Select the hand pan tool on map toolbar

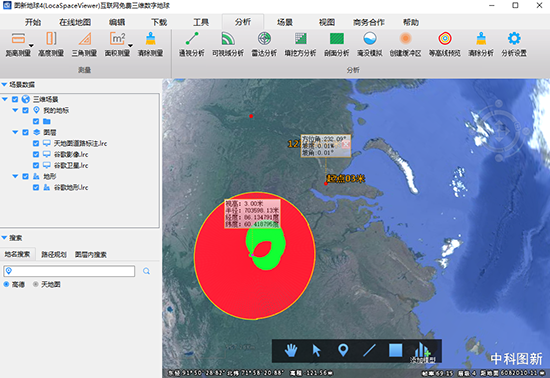tap(291, 350)
